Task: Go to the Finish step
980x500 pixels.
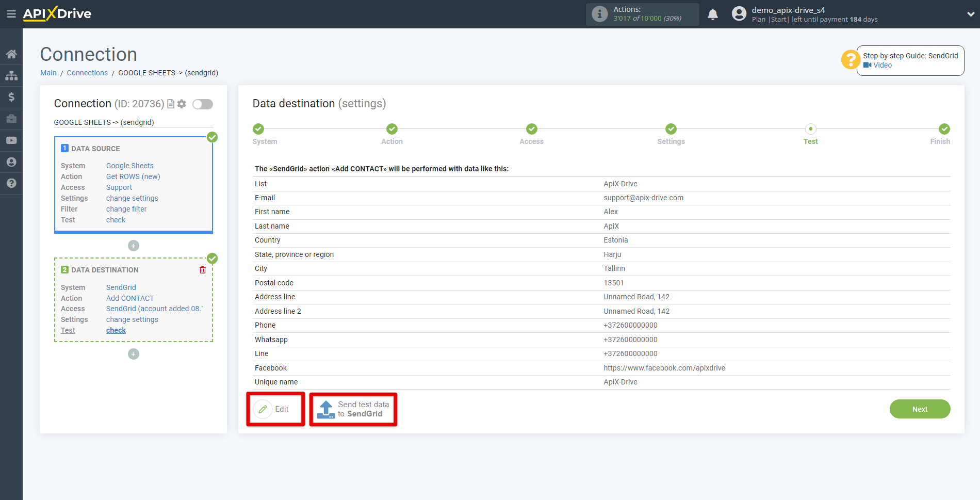Action: (x=940, y=135)
